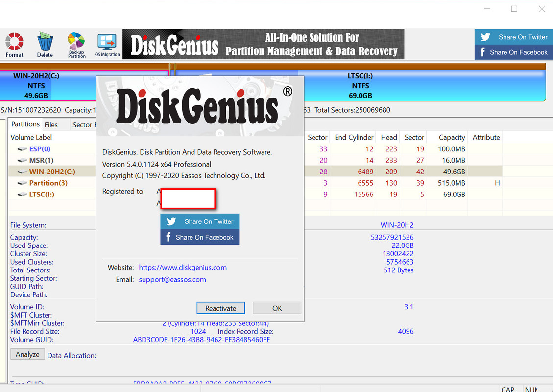Click Share On Twitter in the top banner
The width and height of the screenshot is (553, 392).
pos(513,37)
